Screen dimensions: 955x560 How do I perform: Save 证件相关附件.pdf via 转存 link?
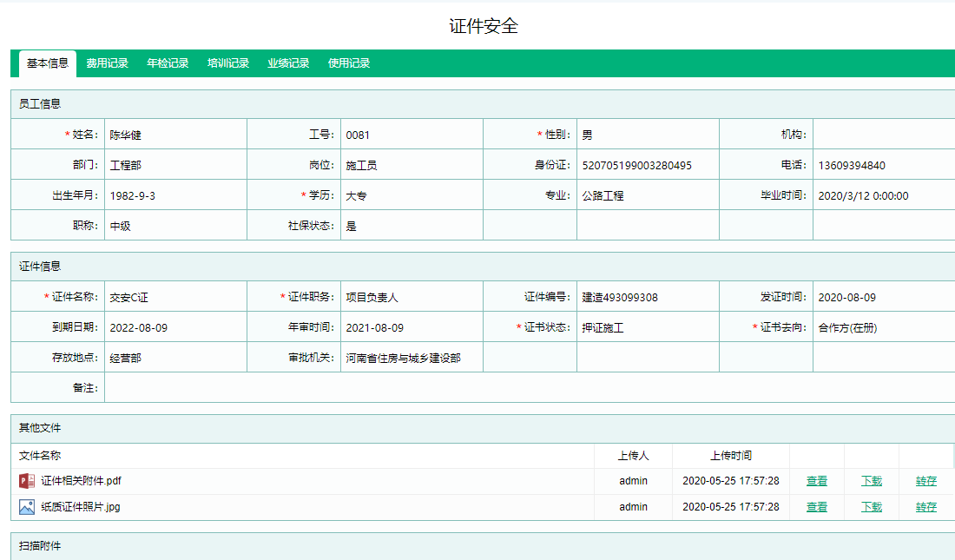[x=926, y=481]
